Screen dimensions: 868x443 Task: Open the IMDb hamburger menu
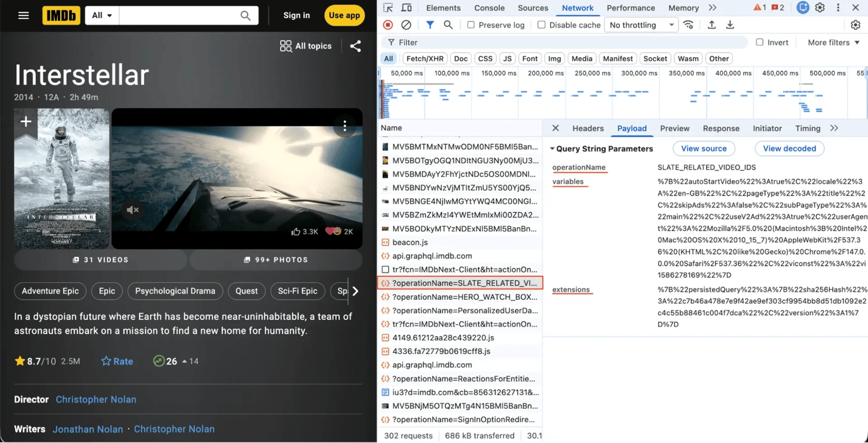coord(23,15)
